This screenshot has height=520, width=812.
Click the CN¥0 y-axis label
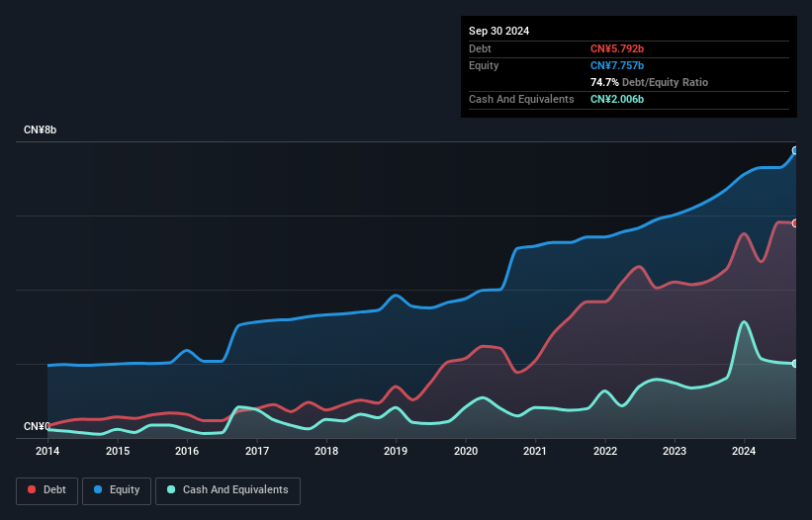point(37,426)
